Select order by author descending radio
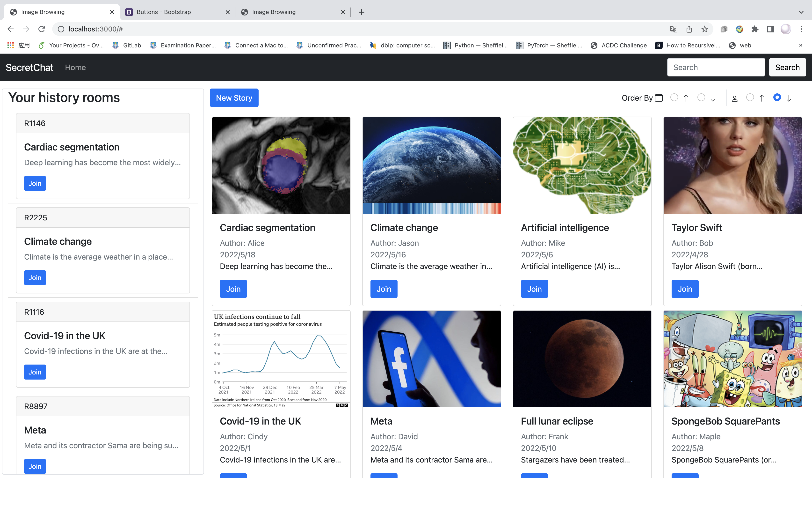 coord(777,97)
